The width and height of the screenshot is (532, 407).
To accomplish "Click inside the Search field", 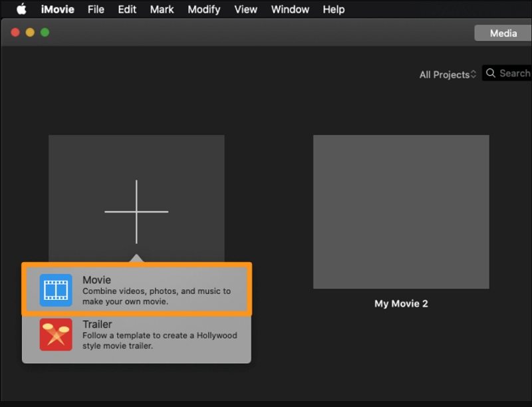I will point(515,73).
